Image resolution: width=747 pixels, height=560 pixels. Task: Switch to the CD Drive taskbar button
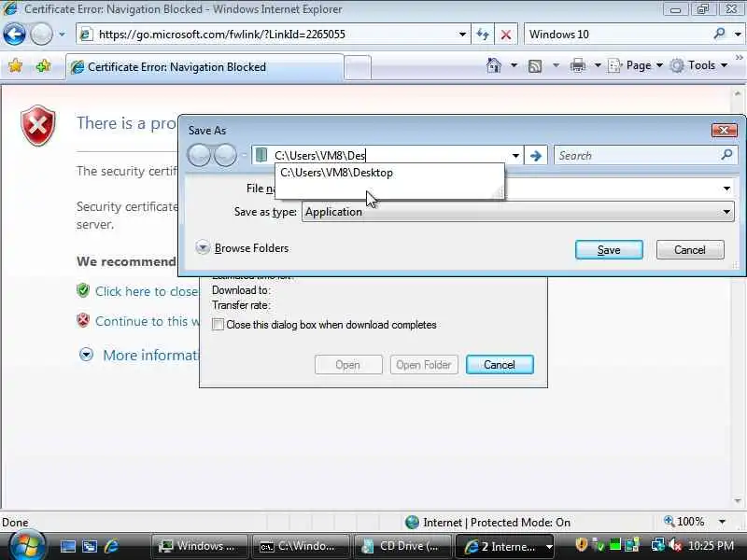(x=402, y=546)
